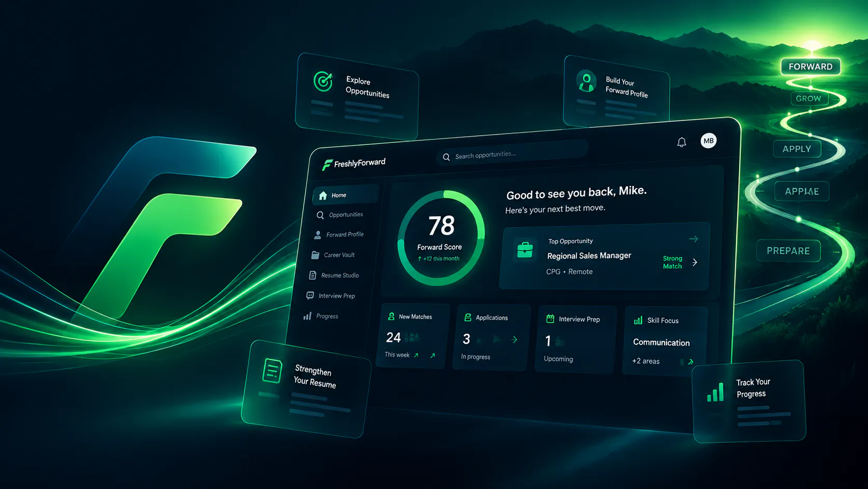Screen dimensions: 868x489
Task: Click the FORWARD path label
Action: pos(810,67)
